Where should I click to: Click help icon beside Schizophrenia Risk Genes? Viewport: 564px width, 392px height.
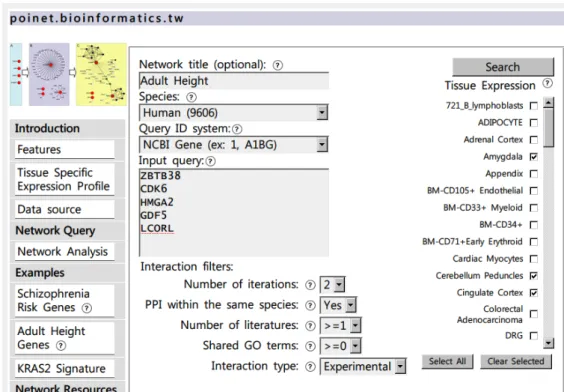[87, 308]
